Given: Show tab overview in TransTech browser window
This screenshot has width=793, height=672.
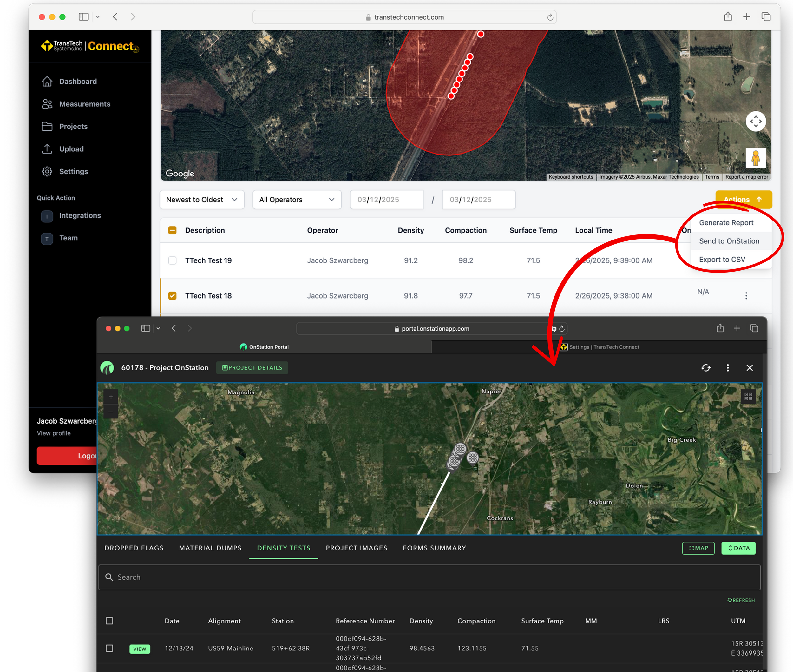Looking at the screenshot, I should [766, 17].
